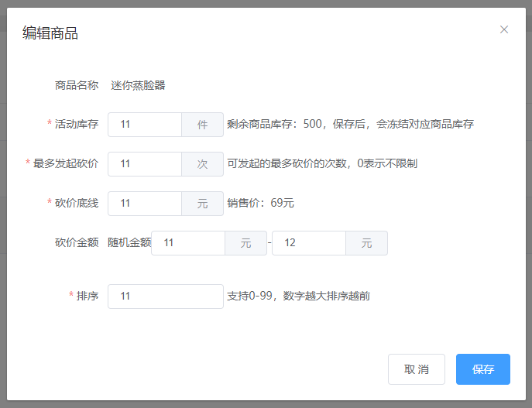This screenshot has width=532, height=408.
Task: Cancel editing with the 取消 button
Action: tap(417, 369)
